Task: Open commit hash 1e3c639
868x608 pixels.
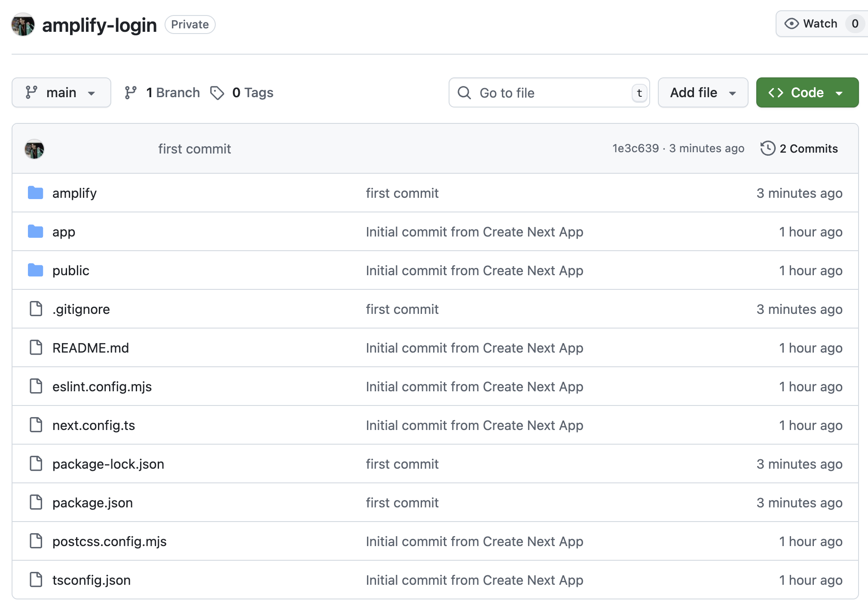Action: 635,148
